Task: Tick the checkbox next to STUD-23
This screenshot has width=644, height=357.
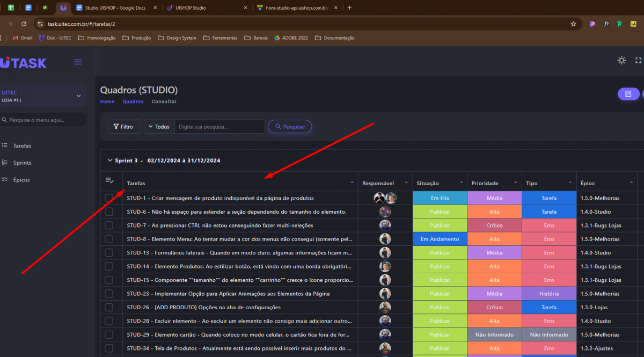Action: coord(109,294)
